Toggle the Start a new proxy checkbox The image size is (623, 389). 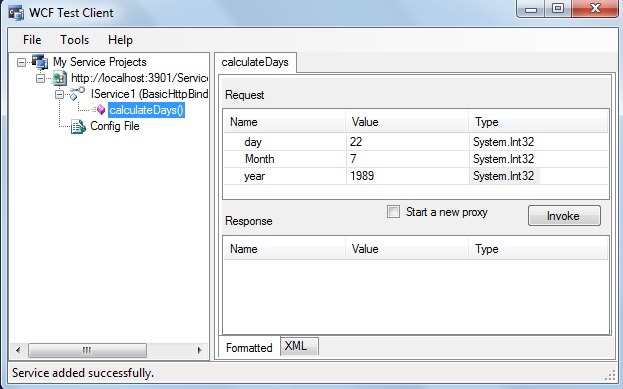[393, 211]
